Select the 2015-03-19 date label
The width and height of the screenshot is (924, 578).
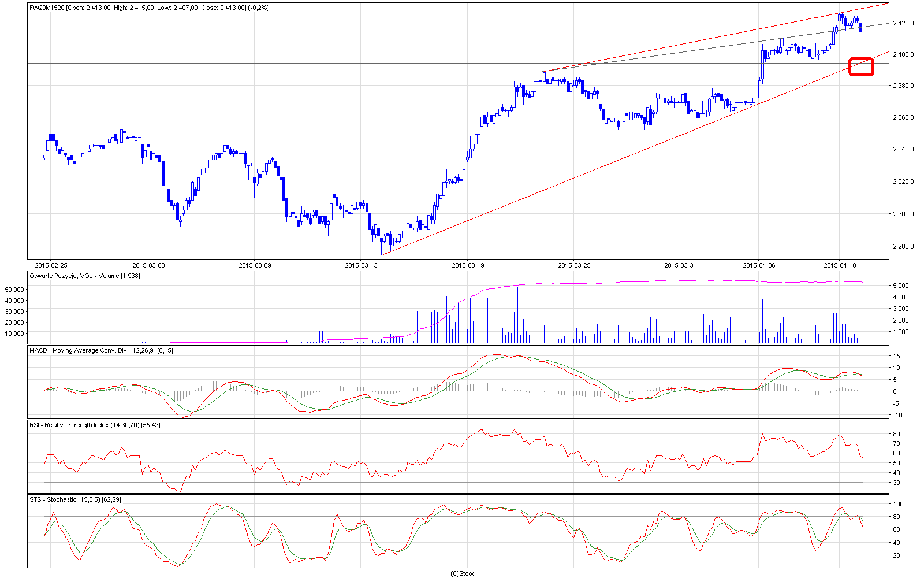pyautogui.click(x=467, y=266)
